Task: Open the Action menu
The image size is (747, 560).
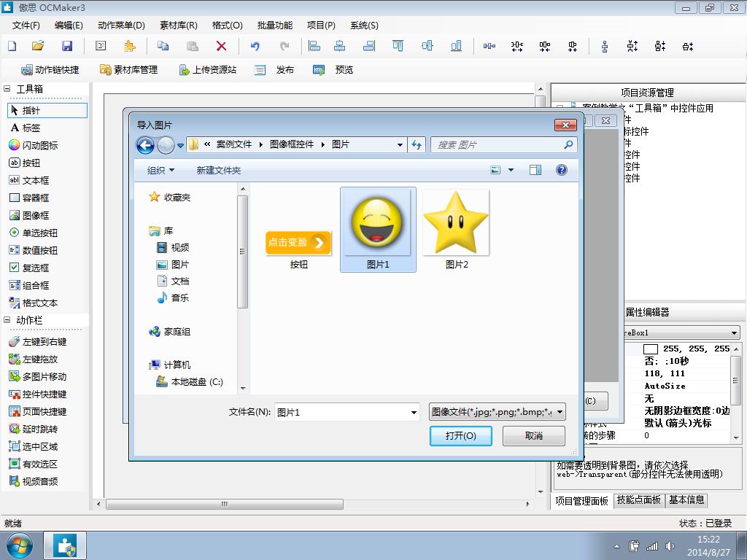Action: pos(121,26)
